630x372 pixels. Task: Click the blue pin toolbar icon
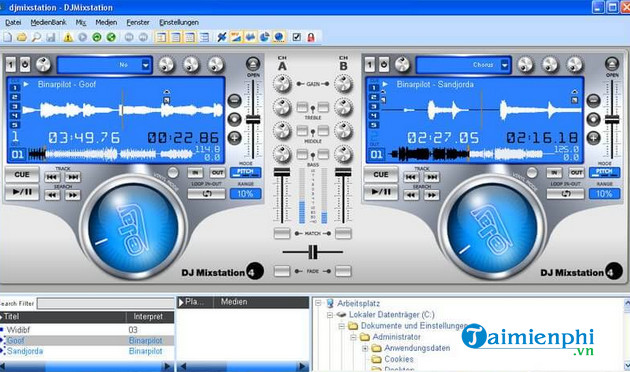pos(221,37)
